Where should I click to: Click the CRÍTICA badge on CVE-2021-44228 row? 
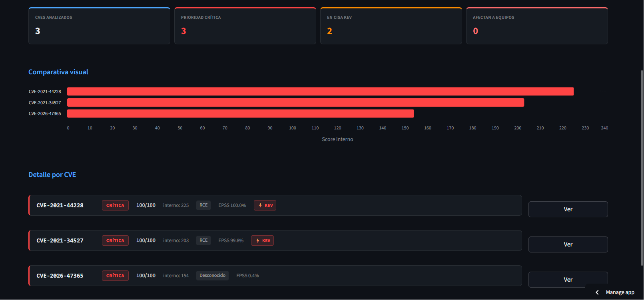[115, 205]
